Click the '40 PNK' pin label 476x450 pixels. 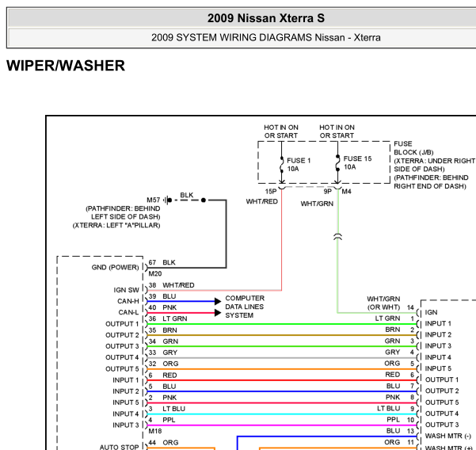click(x=162, y=307)
